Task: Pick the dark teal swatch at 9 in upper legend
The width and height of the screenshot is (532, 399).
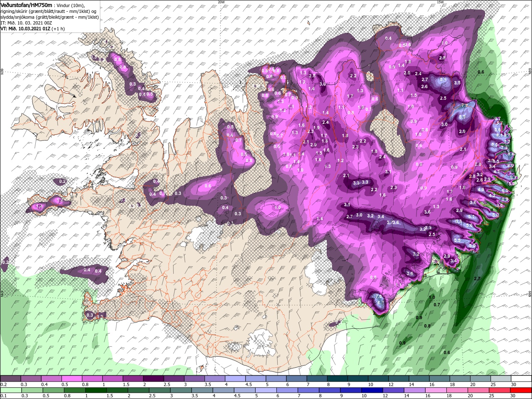Action: [x=357, y=379]
